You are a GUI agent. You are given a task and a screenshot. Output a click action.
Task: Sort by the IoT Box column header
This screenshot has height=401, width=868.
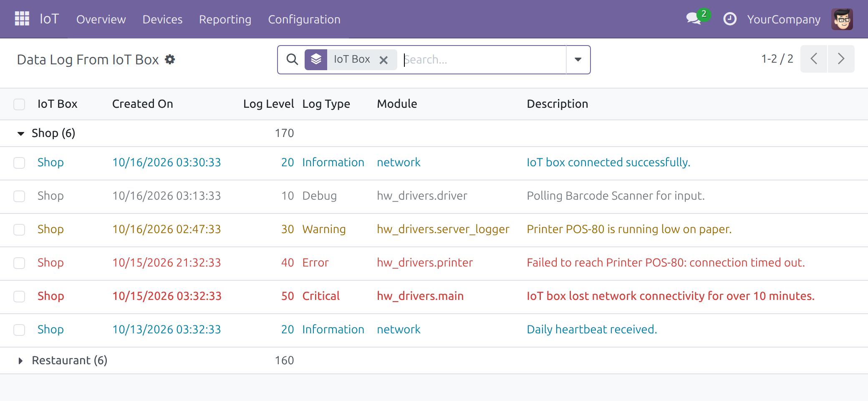[x=58, y=104]
